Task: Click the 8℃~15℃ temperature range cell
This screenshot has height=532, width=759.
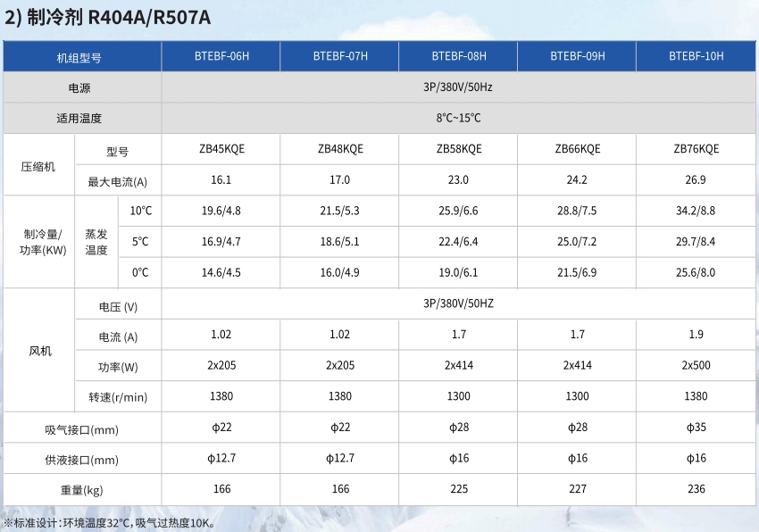Action: click(458, 118)
